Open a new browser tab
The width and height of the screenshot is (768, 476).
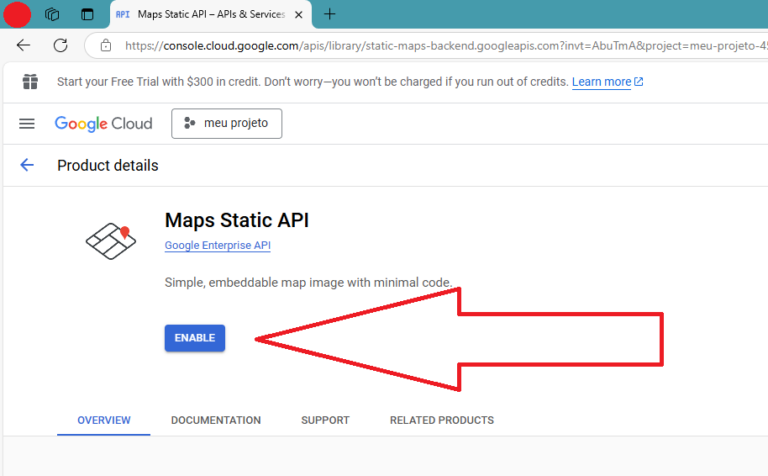point(330,14)
